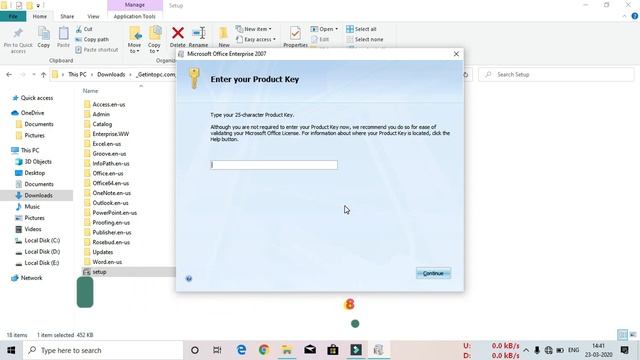Image resolution: width=640 pixels, height=360 pixels.
Task: Click the Cortana circle icon
Action: pos(195,350)
